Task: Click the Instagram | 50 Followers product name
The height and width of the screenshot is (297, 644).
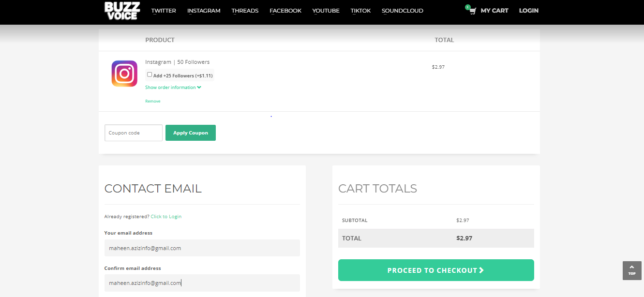Action: pos(178,62)
